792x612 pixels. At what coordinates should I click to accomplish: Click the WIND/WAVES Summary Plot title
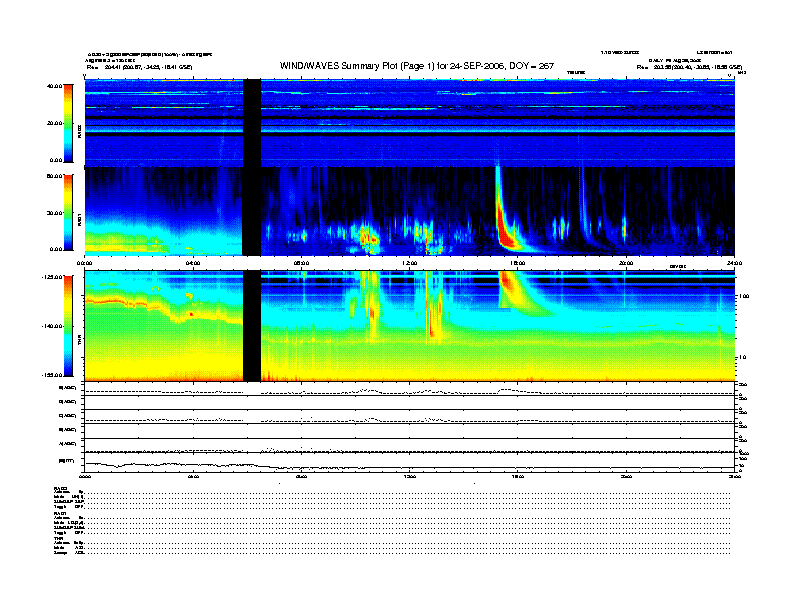coord(417,66)
